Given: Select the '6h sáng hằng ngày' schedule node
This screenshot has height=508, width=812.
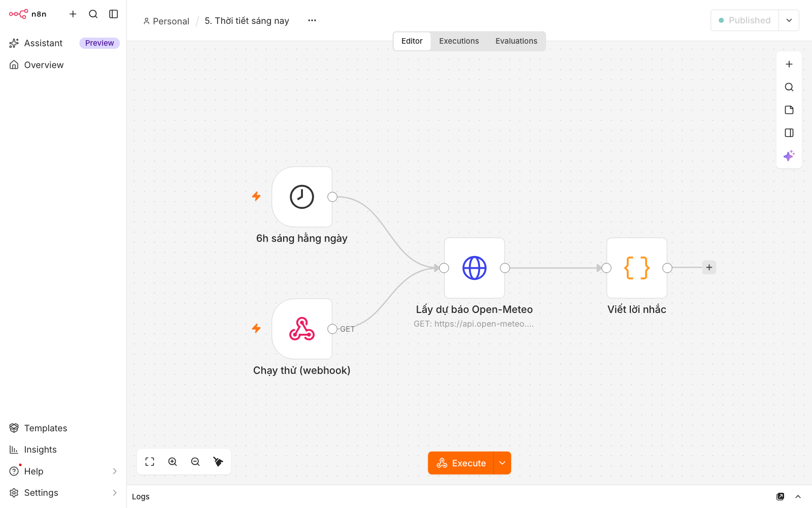Looking at the screenshot, I should tap(302, 197).
